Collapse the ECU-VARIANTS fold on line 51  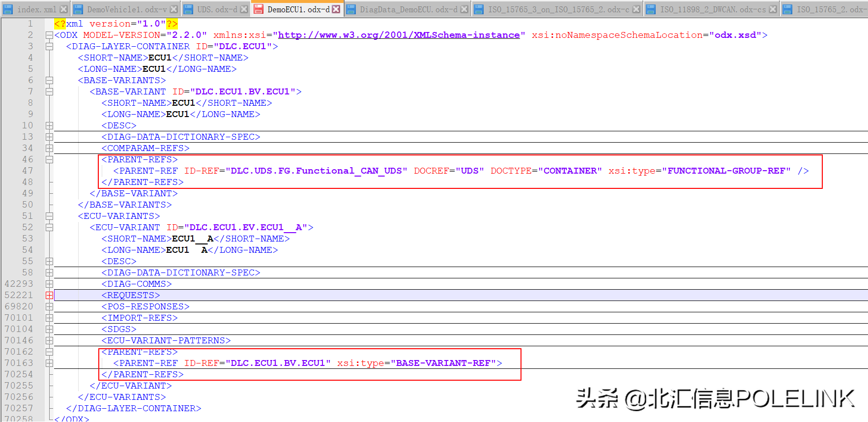[49, 216]
